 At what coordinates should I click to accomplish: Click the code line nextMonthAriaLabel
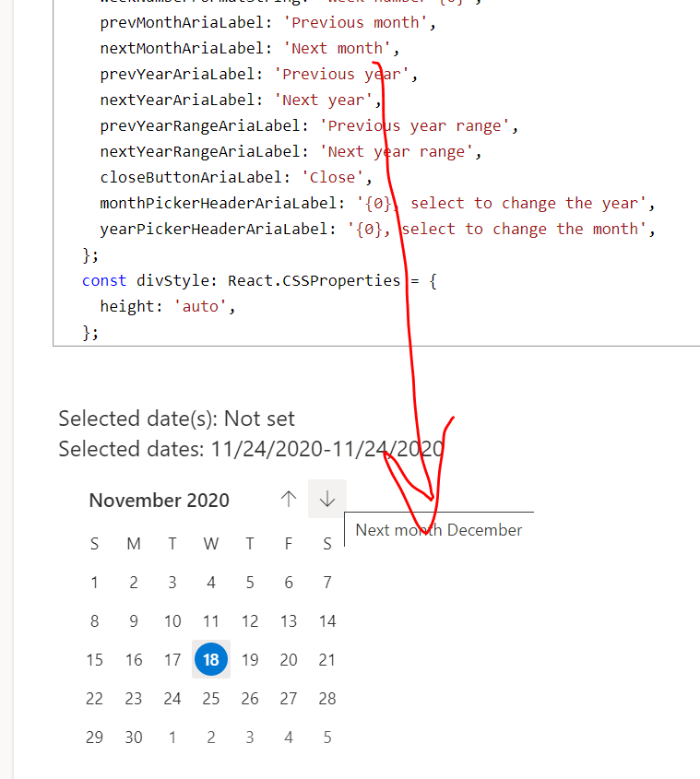pos(250,49)
